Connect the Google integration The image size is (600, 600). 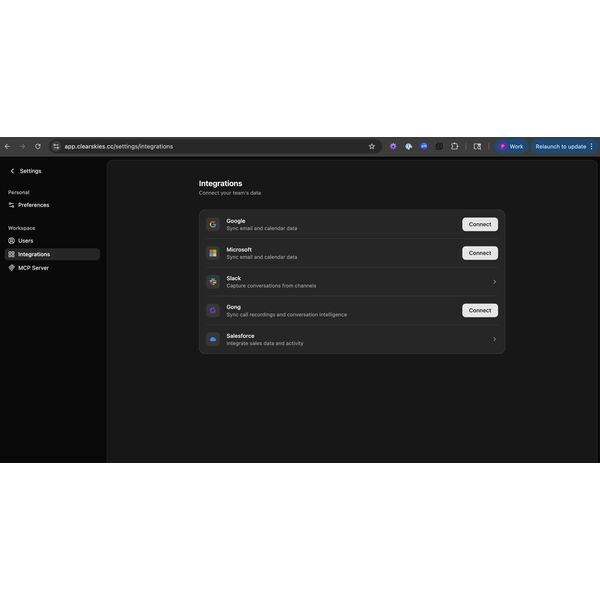point(480,224)
